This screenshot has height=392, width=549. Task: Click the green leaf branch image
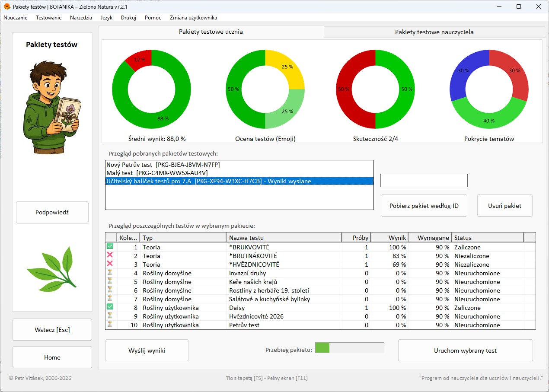pos(52,267)
